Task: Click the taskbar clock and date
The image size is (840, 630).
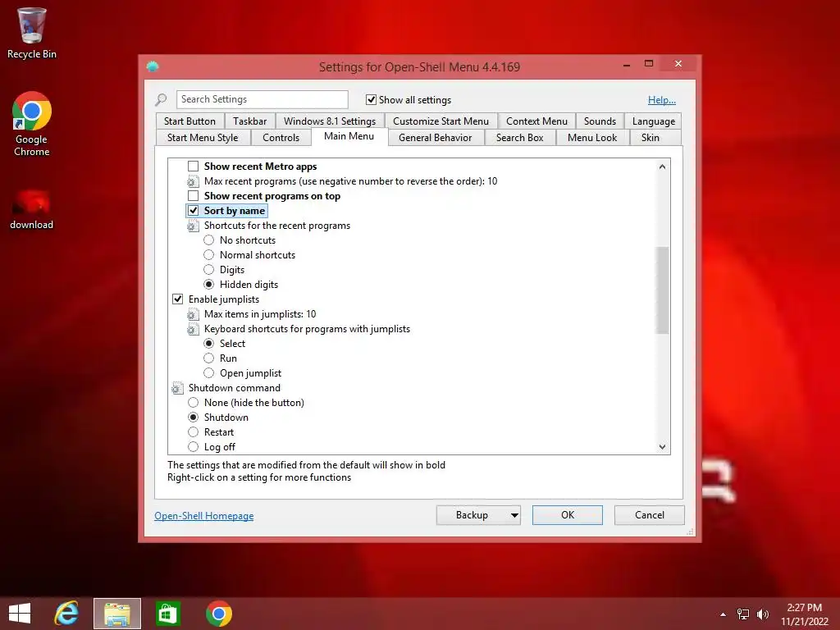Action: point(804,614)
